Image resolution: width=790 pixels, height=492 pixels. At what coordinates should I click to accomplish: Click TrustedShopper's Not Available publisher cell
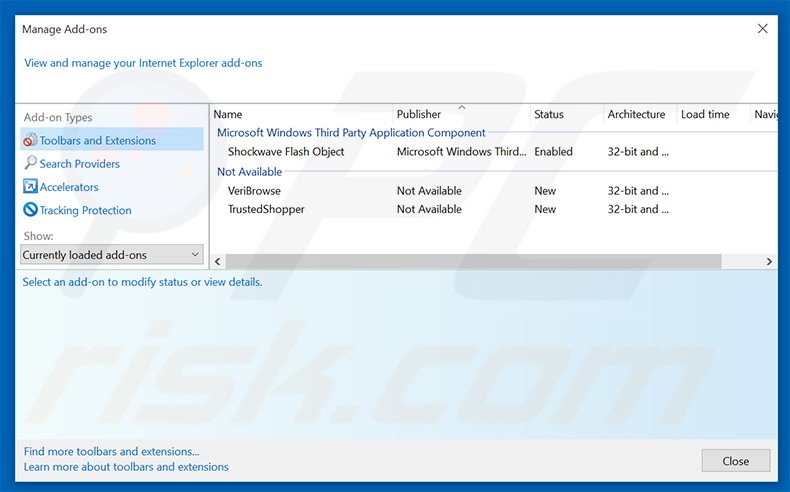coord(429,209)
